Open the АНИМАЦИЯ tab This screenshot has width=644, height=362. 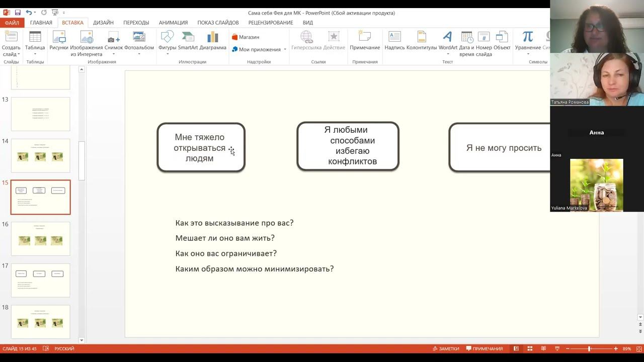click(x=173, y=23)
